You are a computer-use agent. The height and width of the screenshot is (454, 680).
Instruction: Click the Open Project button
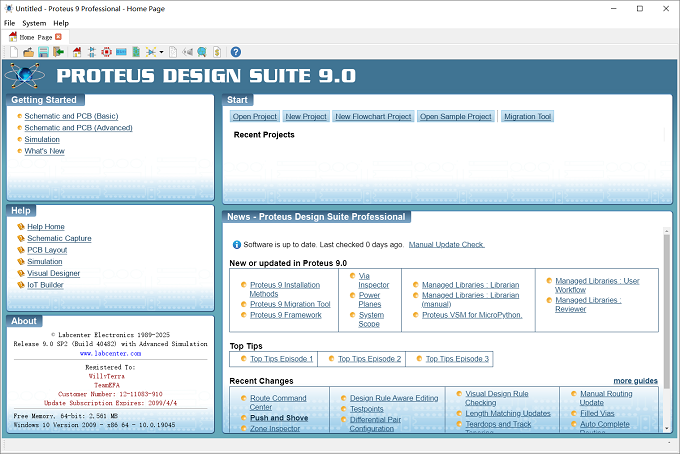coord(255,116)
